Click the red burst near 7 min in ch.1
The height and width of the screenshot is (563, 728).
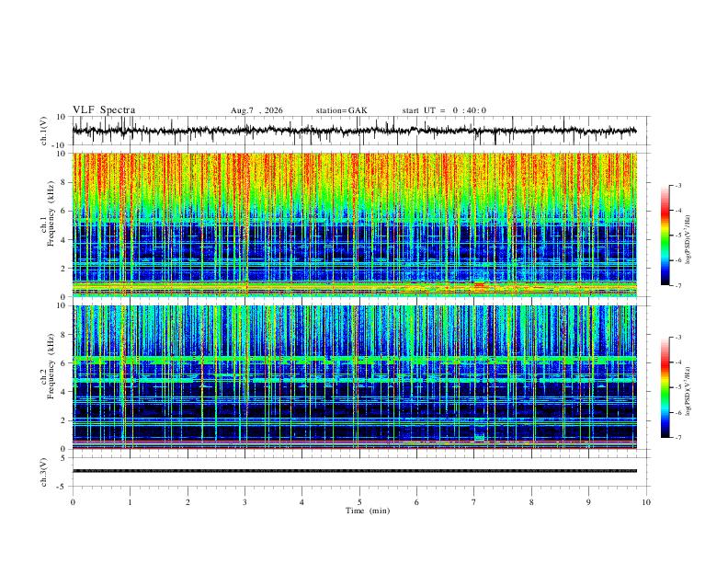click(x=479, y=286)
